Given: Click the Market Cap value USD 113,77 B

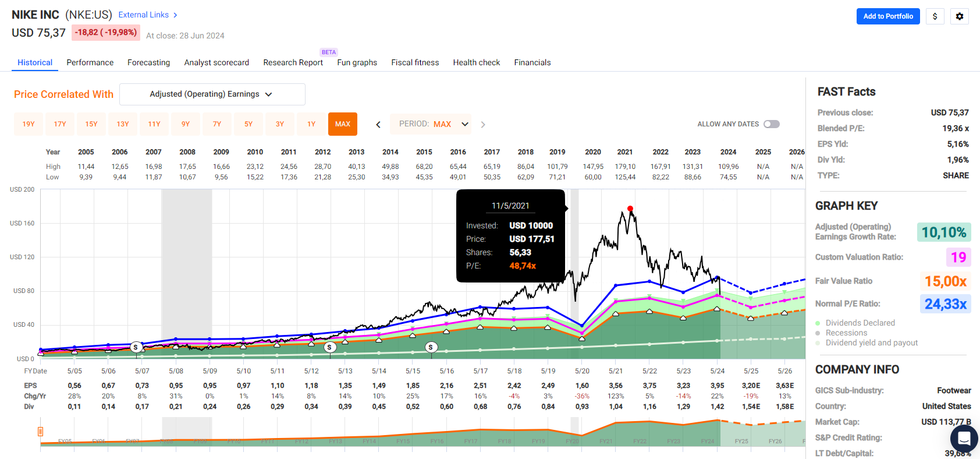Looking at the screenshot, I should pos(946,422).
